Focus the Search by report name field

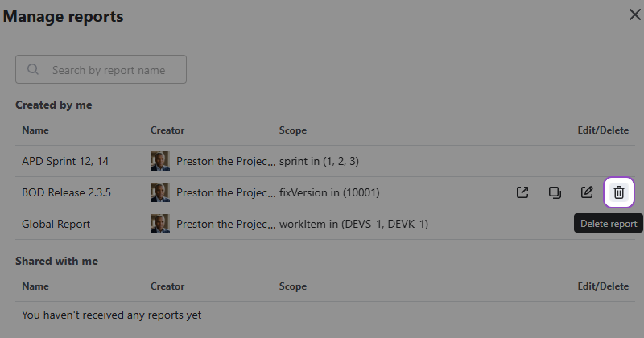coord(113,70)
